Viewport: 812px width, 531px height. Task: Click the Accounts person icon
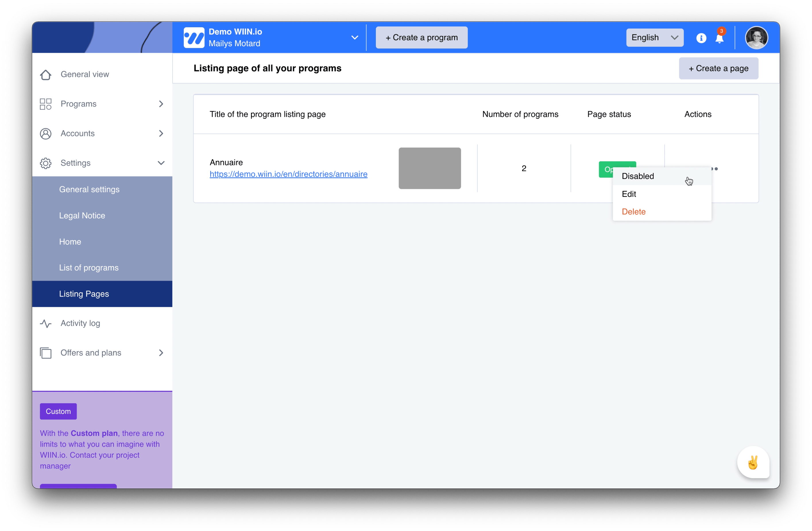pos(45,134)
